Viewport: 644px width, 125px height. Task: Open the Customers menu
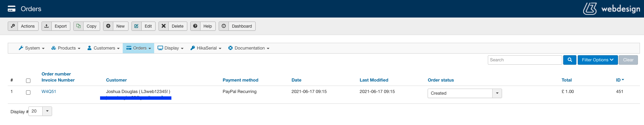pyautogui.click(x=103, y=48)
